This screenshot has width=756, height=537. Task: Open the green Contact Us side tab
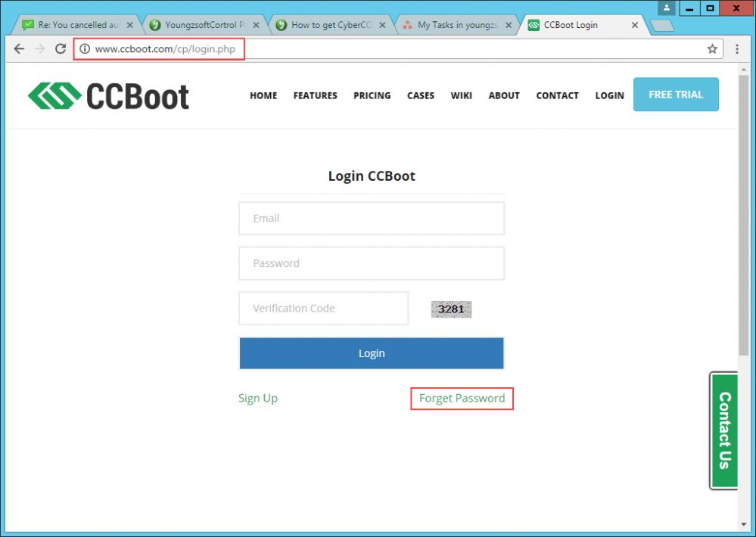[724, 430]
